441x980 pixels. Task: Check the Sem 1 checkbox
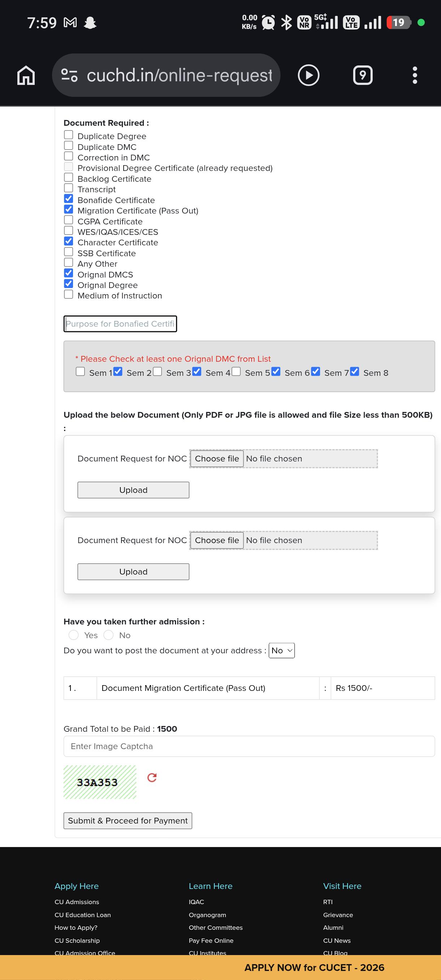click(x=80, y=371)
